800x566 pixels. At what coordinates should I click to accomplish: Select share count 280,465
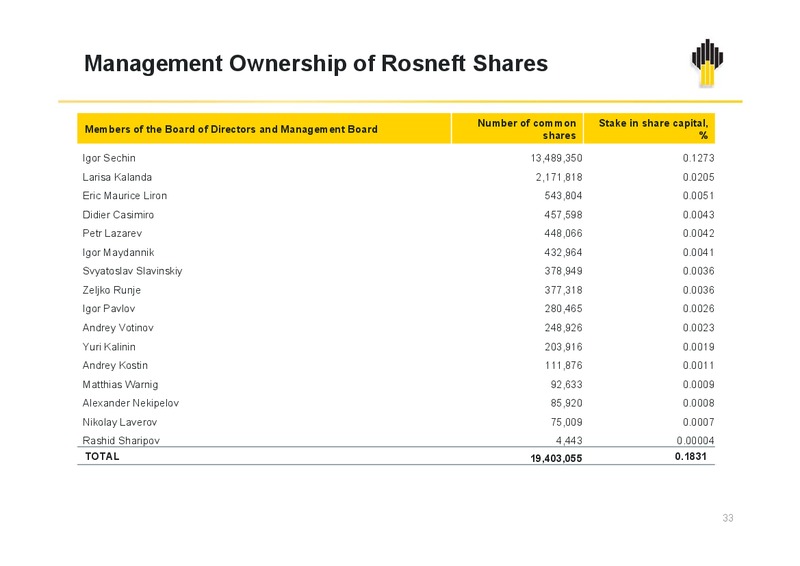pyautogui.click(x=563, y=309)
